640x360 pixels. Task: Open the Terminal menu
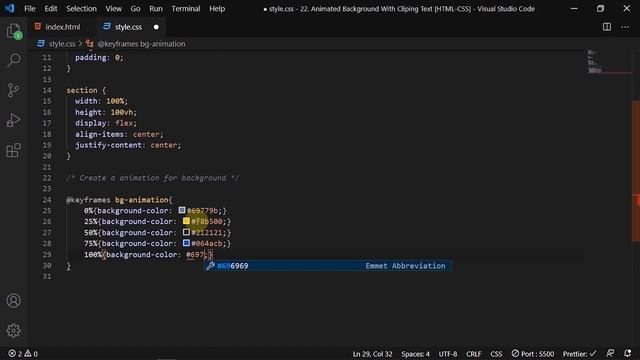point(186,9)
